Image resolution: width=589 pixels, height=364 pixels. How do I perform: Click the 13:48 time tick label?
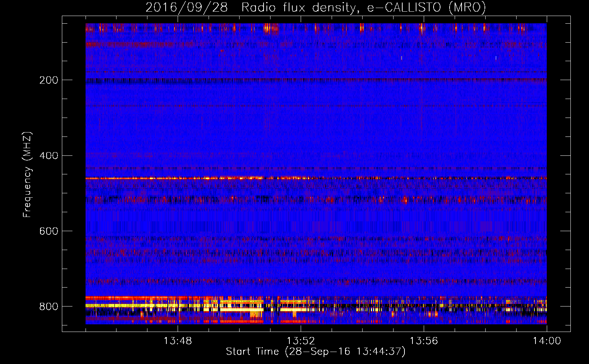tap(178, 341)
